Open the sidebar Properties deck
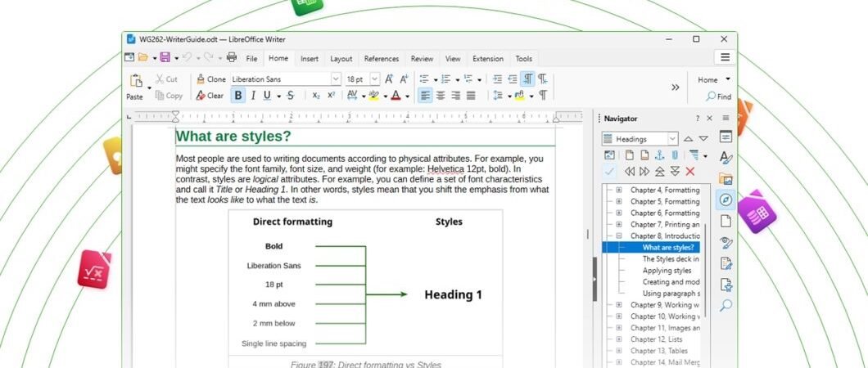Viewport: 868px width, 368px height. [726, 137]
